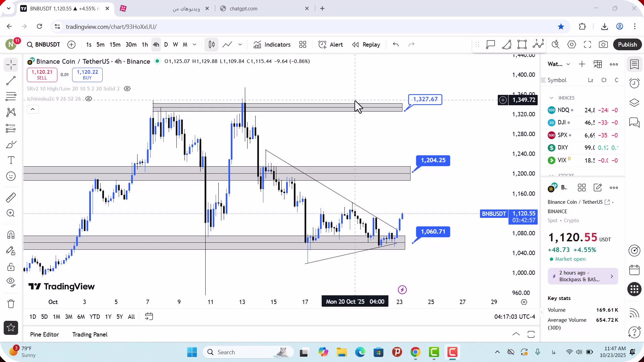
Task: Select NDQ in the watchlist
Action: (x=583, y=110)
